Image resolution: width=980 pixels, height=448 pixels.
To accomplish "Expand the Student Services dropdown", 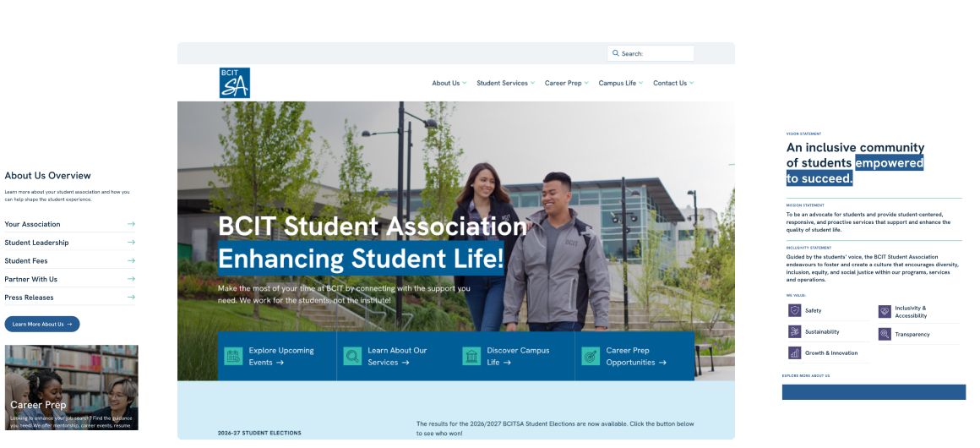I will pos(505,83).
